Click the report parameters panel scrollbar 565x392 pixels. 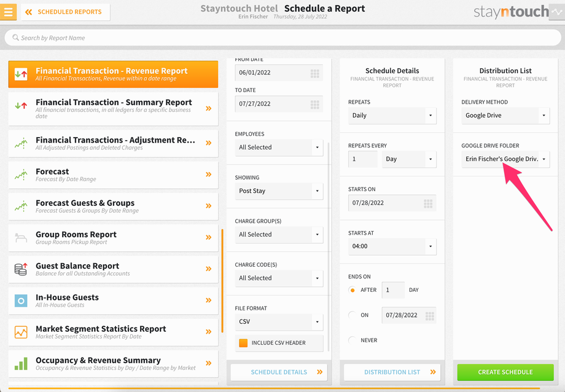tap(329, 246)
